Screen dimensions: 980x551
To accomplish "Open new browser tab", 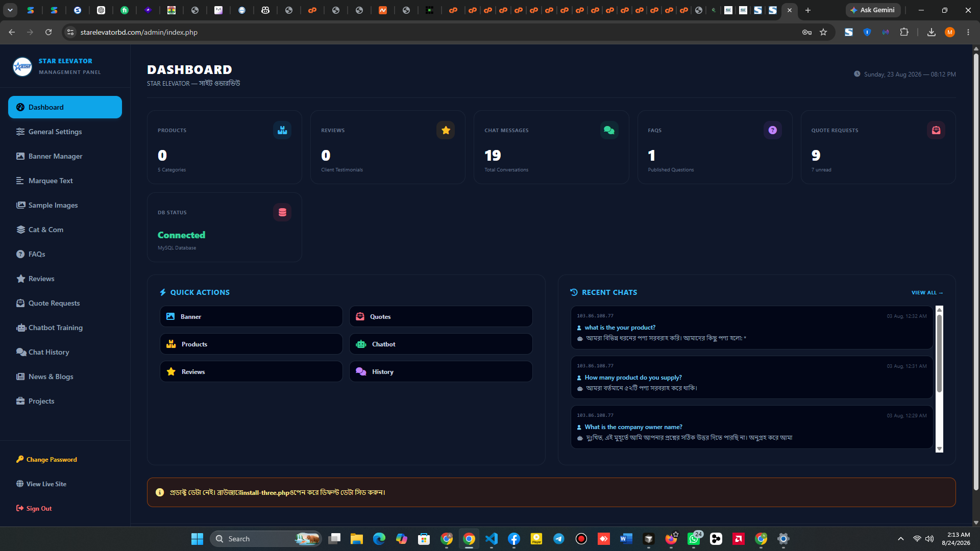I will [808, 10].
